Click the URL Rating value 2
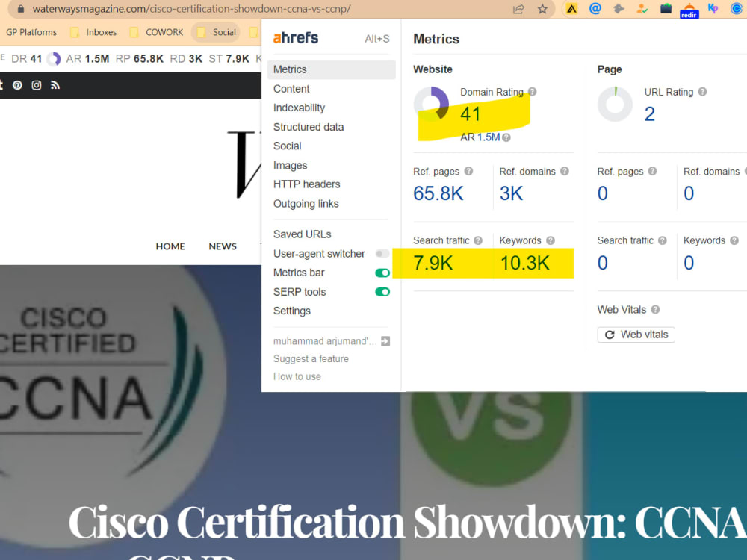Image resolution: width=747 pixels, height=560 pixels. (649, 113)
